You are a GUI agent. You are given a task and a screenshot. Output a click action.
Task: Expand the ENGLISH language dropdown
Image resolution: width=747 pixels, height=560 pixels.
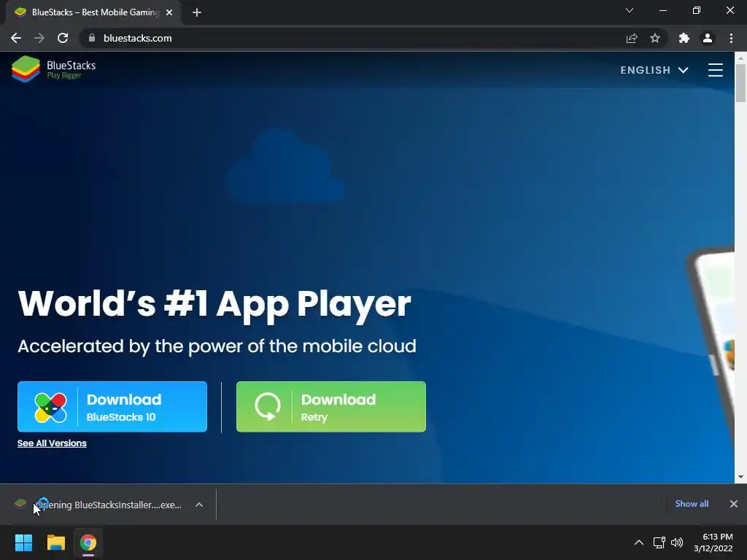click(x=654, y=70)
